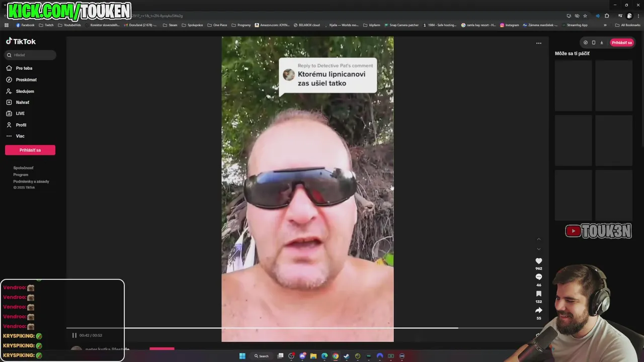Go to previous video with up chevron

(x=539, y=239)
